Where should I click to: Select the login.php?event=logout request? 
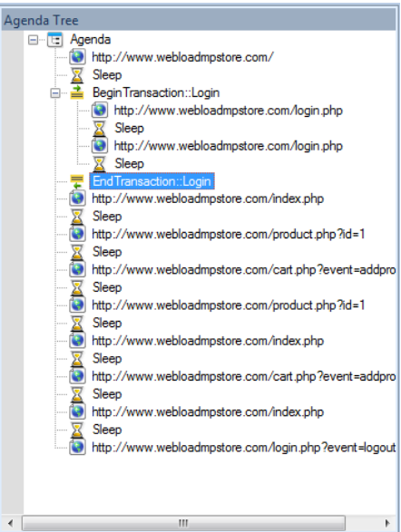[244, 448]
